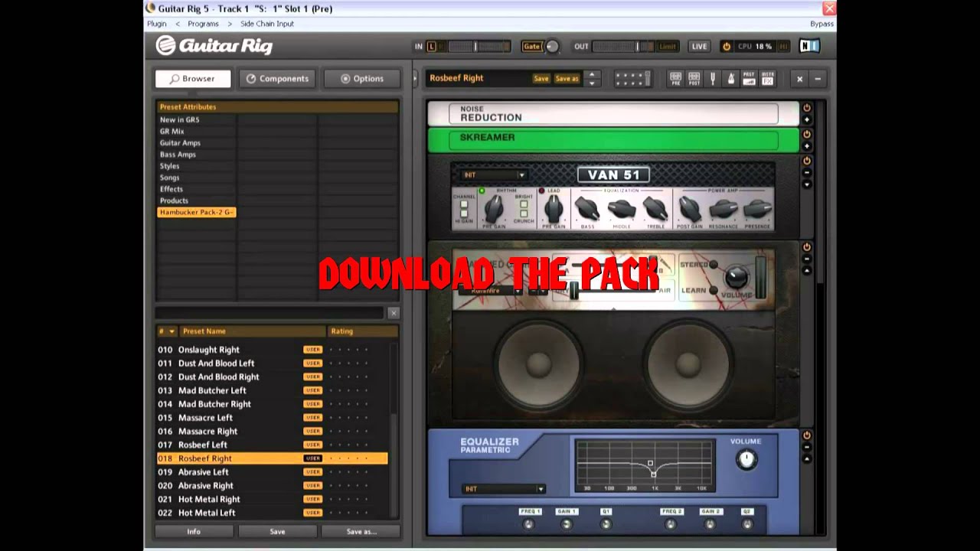
Task: Toggle Skreamer power button
Action: 806,135
